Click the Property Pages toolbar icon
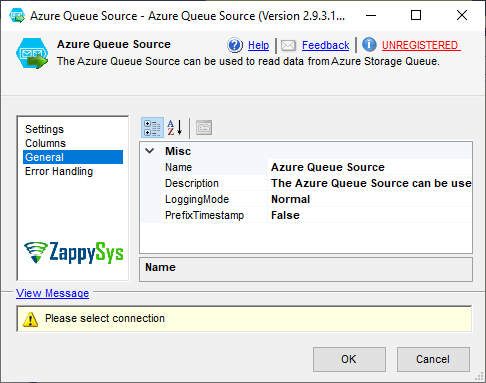This screenshot has width=486, height=383. click(204, 128)
